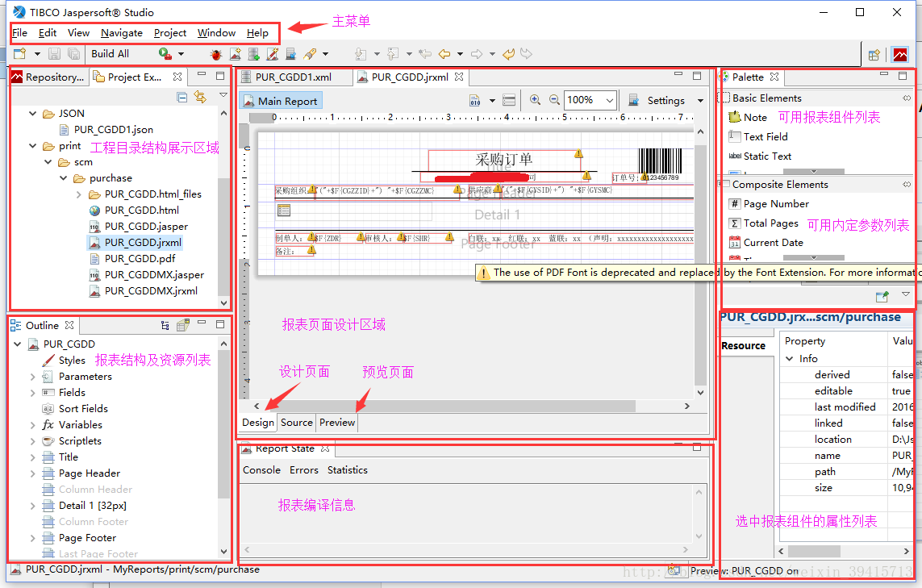
Task: Select the Current Date composite element
Action: pos(766,242)
